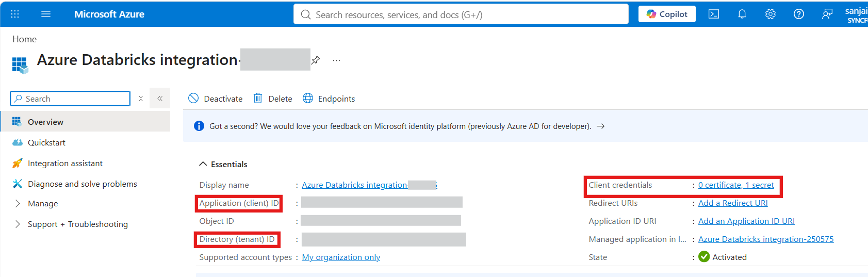Click the Delete toolbar button

273,99
